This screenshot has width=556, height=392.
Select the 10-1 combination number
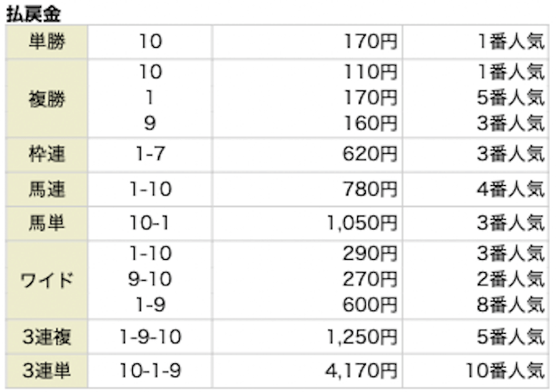pos(150,222)
